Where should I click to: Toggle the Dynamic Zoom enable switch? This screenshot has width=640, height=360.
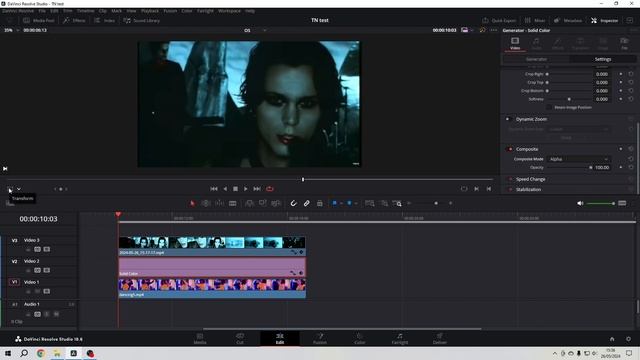pos(508,119)
